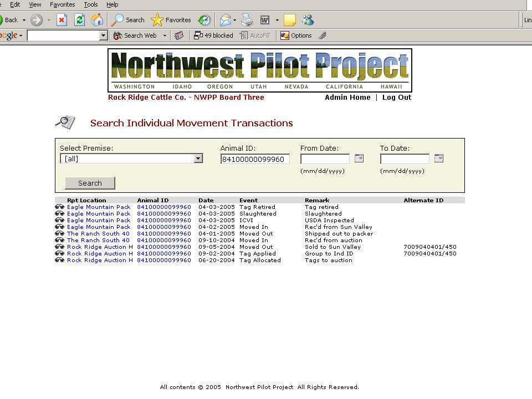Open The Ranch South 40 link on 04-01-2005 row
Screen dimensions: 532x399
(98, 233)
